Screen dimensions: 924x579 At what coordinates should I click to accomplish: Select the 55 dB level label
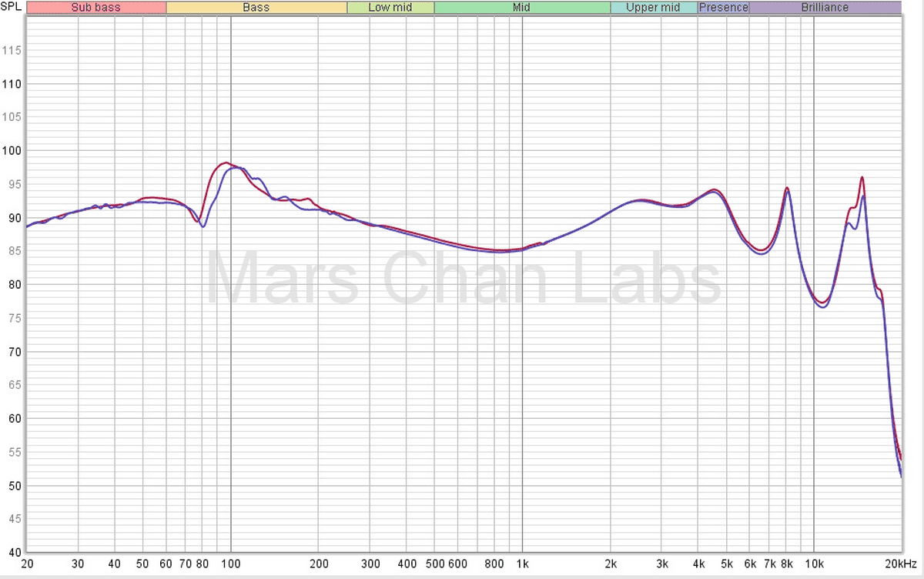coord(14,453)
